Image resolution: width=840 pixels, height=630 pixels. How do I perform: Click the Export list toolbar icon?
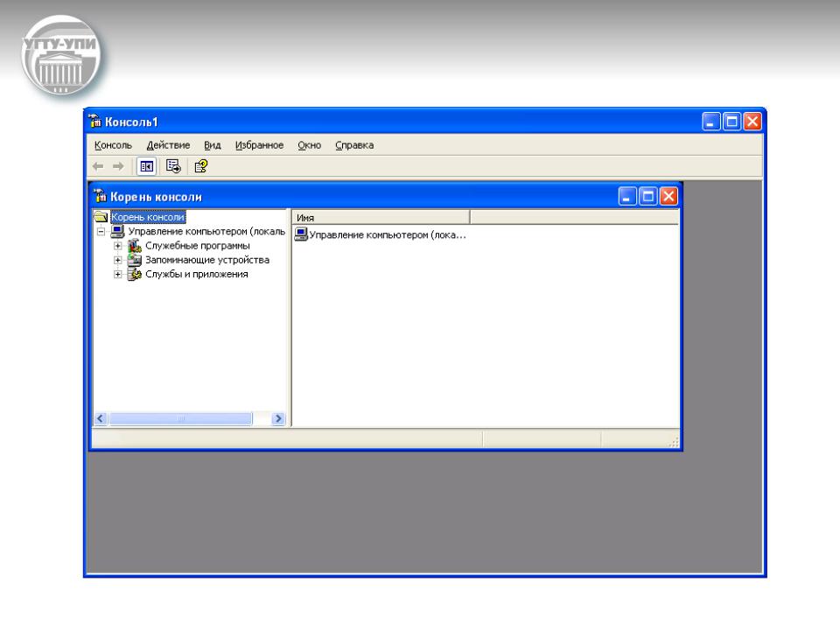point(173,166)
